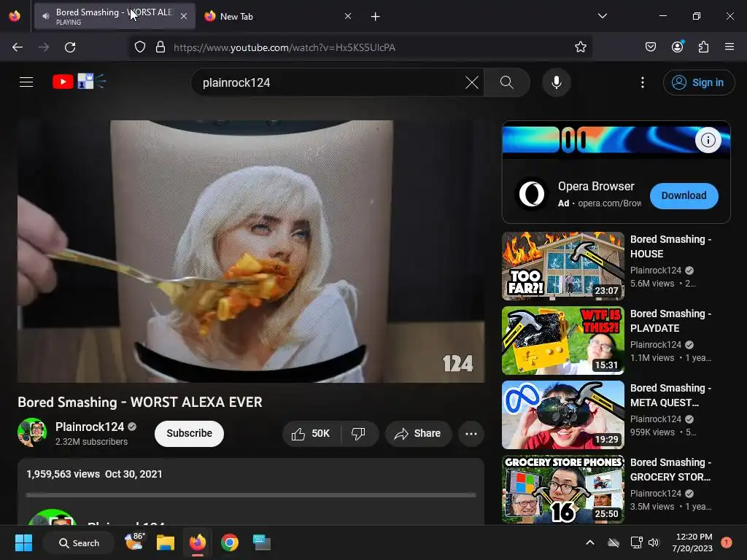The width and height of the screenshot is (747, 560).
Task: Open the tracking protection shield
Action: (x=139, y=47)
